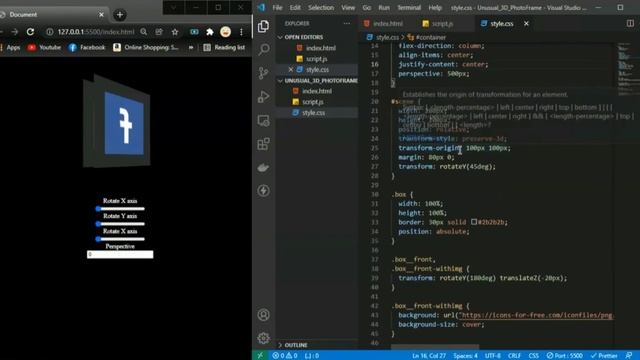The height and width of the screenshot is (360, 640).
Task: Open Run and Debug view
Action: (264, 97)
